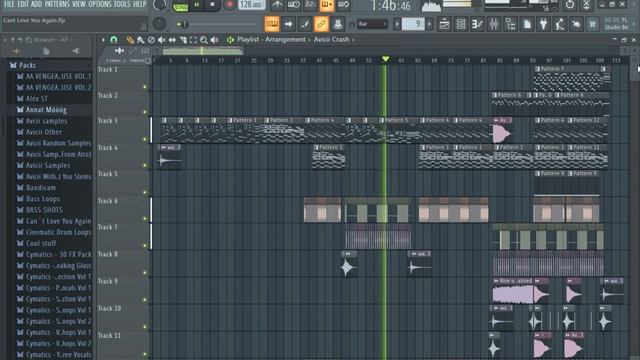Toggle loop recording icon

(x=343, y=5)
